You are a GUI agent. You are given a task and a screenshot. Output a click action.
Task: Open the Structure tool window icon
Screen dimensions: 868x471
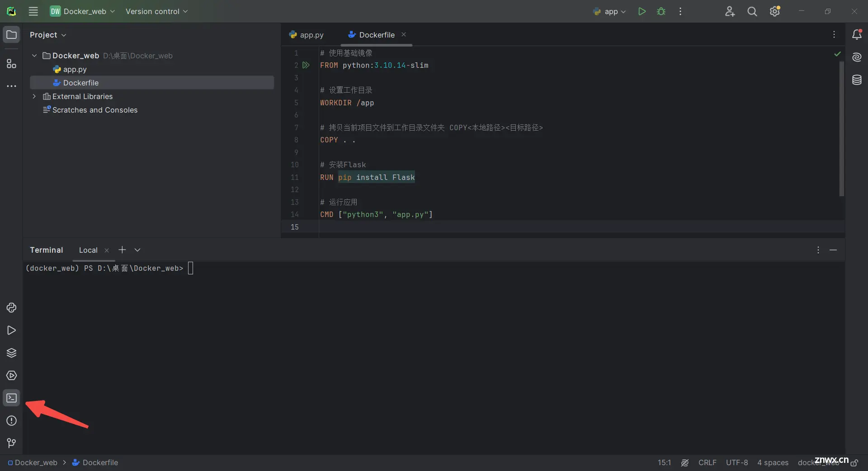point(12,64)
